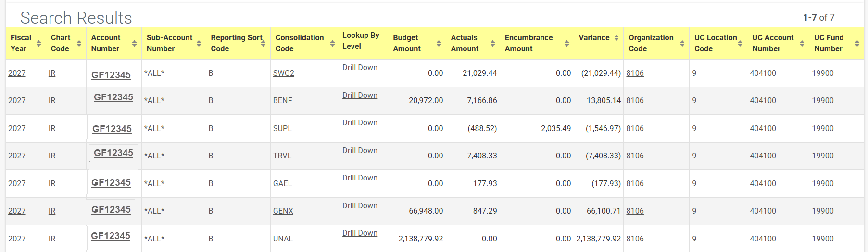Sort by UC Fund Number arrows
Screen dimensions: 868x252
click(857, 43)
